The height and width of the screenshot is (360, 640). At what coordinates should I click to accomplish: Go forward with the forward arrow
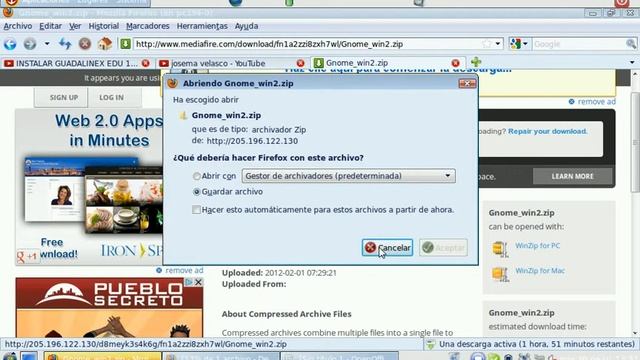pos(30,44)
